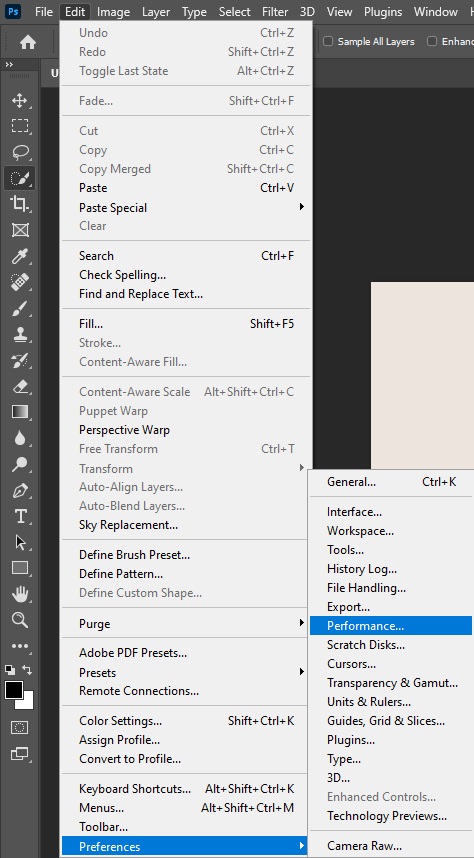Set the foreground color swatch
Image resolution: width=474 pixels, height=858 pixels.
pos(13,690)
